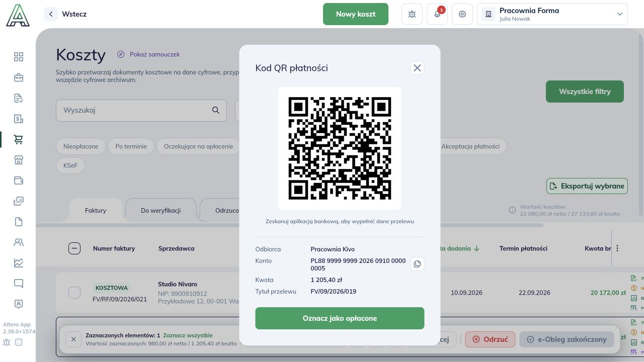644x362 pixels.
Task: Open contractors people icon in sidebar
Action: (x=19, y=242)
